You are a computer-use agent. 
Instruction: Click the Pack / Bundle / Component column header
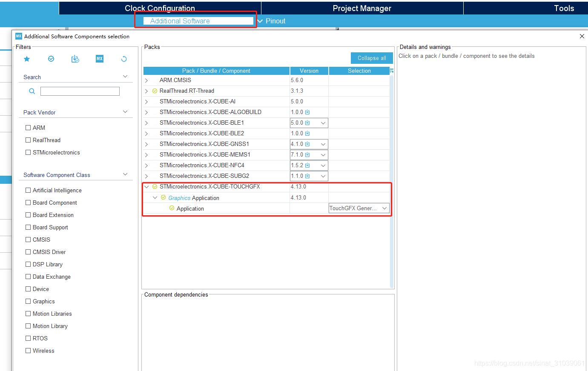pos(216,71)
